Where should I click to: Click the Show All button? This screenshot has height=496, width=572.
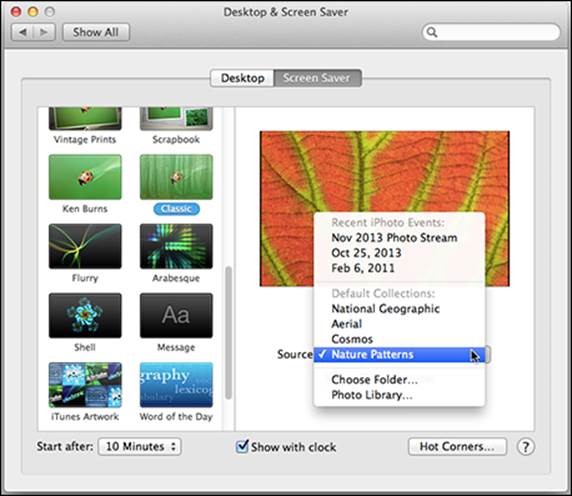96,32
